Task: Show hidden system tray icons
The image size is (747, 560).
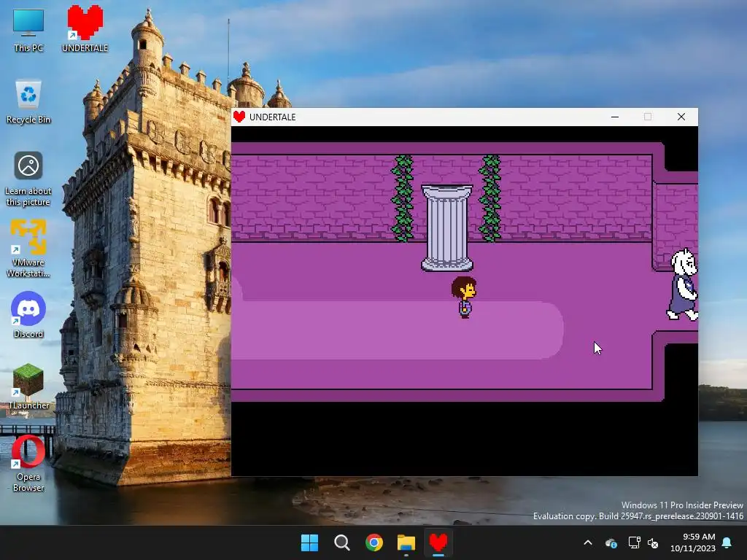Action: [x=588, y=542]
